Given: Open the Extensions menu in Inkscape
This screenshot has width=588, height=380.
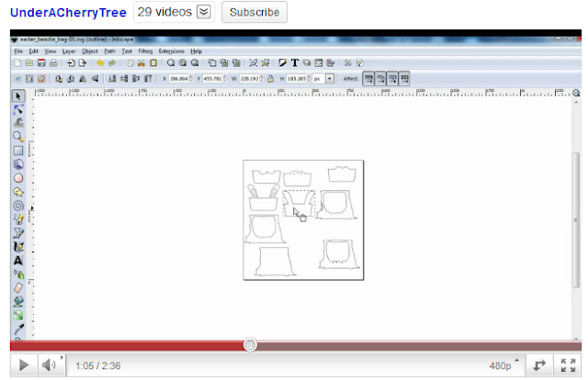Looking at the screenshot, I should coord(172,51).
